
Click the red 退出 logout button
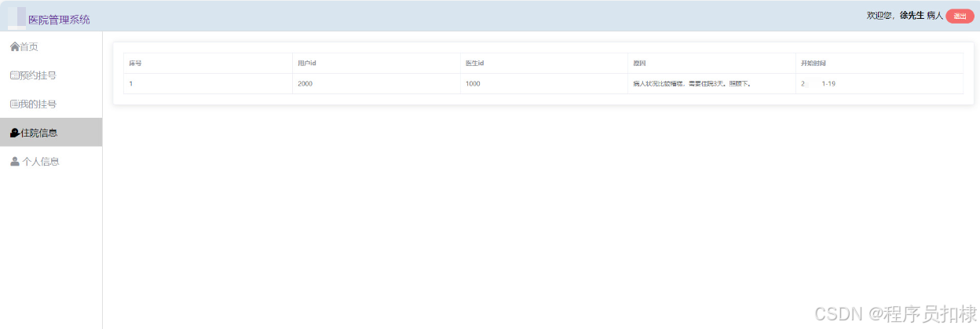[x=960, y=16]
